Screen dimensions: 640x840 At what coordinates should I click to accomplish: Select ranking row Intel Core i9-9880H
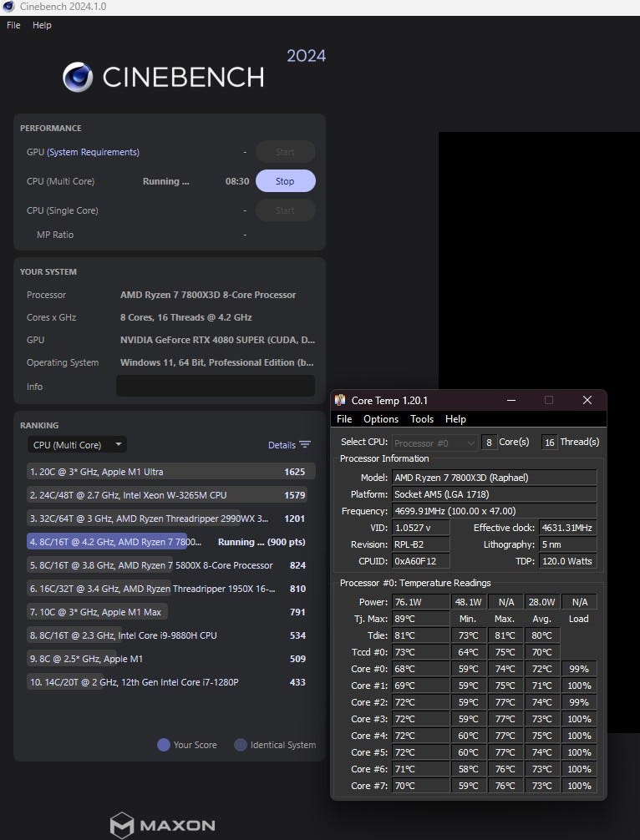click(x=171, y=635)
